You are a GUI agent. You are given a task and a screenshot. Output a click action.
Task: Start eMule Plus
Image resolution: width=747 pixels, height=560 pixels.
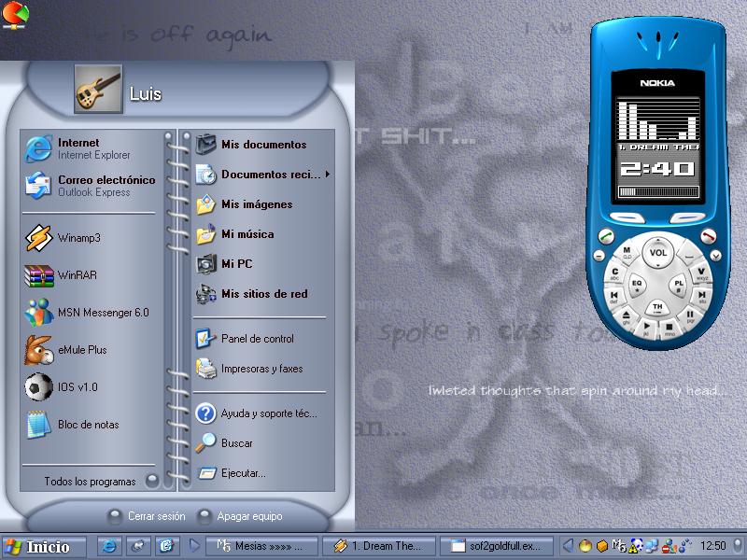pos(90,349)
